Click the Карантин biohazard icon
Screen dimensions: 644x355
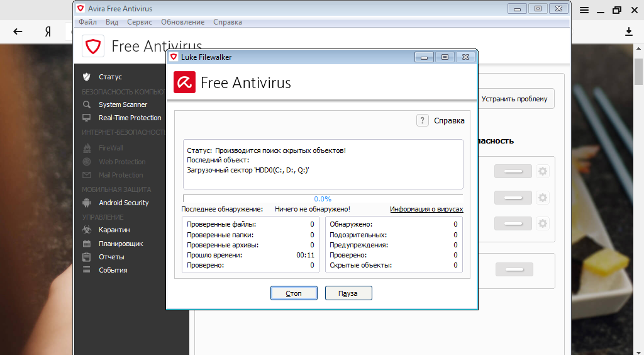pos(86,230)
